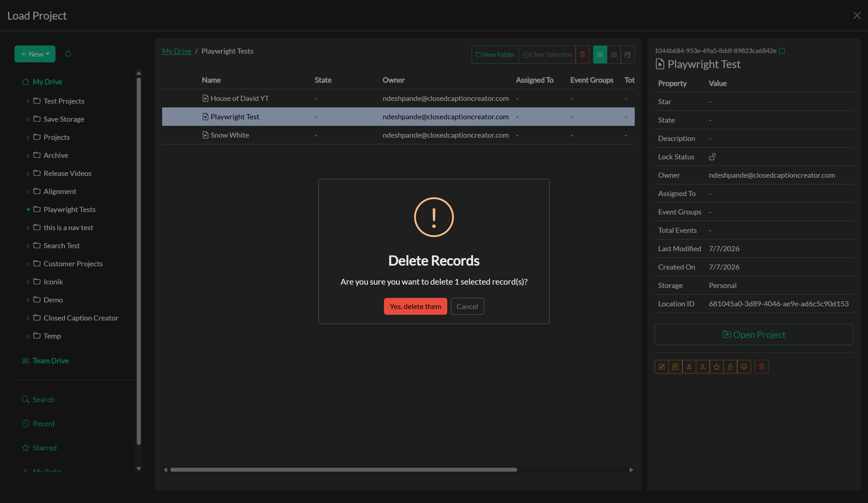This screenshot has width=868, height=503.
Task: Click the Location ID value
Action: coord(778,304)
